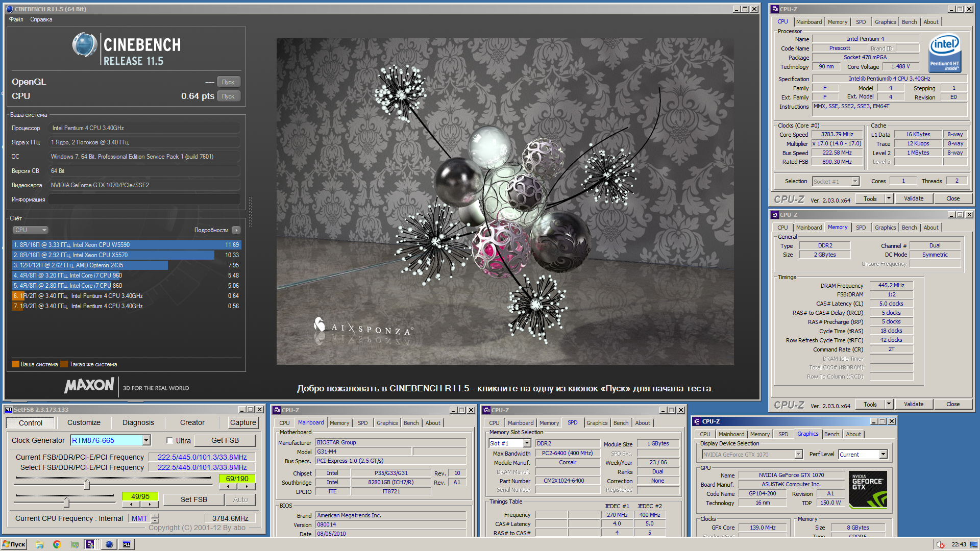
Task: Click the Get FSB button
Action: point(225,440)
